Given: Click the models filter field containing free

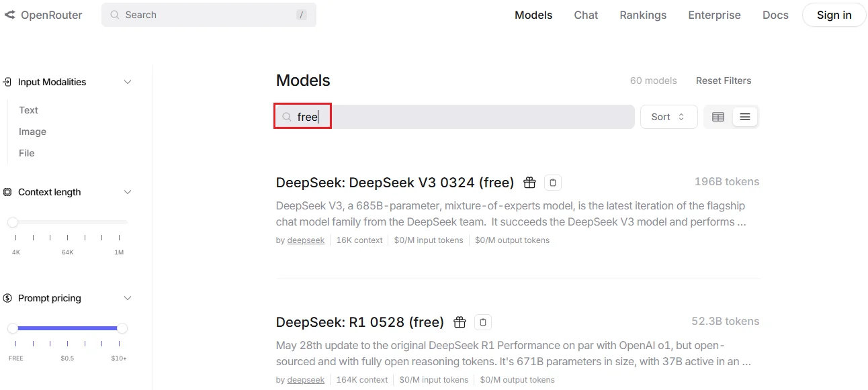Looking at the screenshot, I should pos(455,117).
